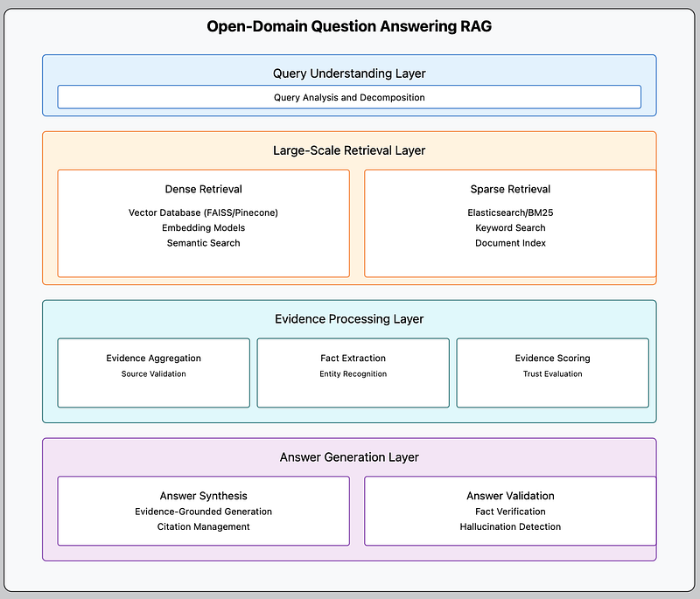This screenshot has width=700, height=599.
Task: Select 'Elasticsearch/BM25' text
Action: (x=510, y=212)
